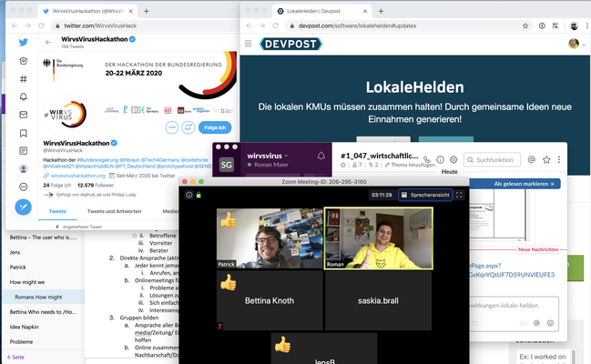Open Devpost user avatar dropdown
Image resolution: width=591 pixels, height=364 pixels.
(576, 44)
